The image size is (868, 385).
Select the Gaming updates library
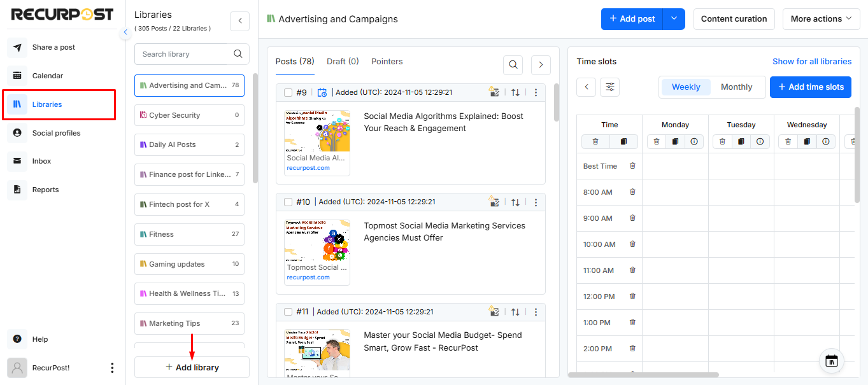(x=189, y=264)
